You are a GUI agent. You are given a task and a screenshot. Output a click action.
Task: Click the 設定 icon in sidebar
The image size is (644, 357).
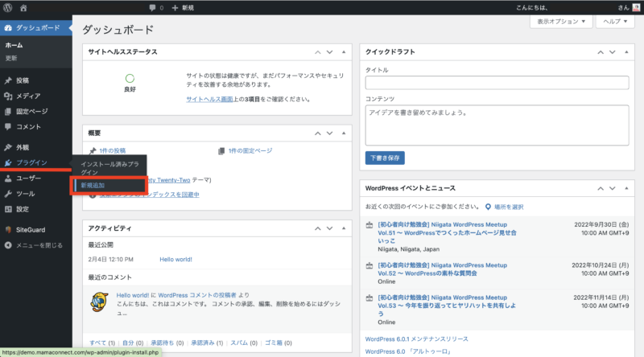pos(8,209)
